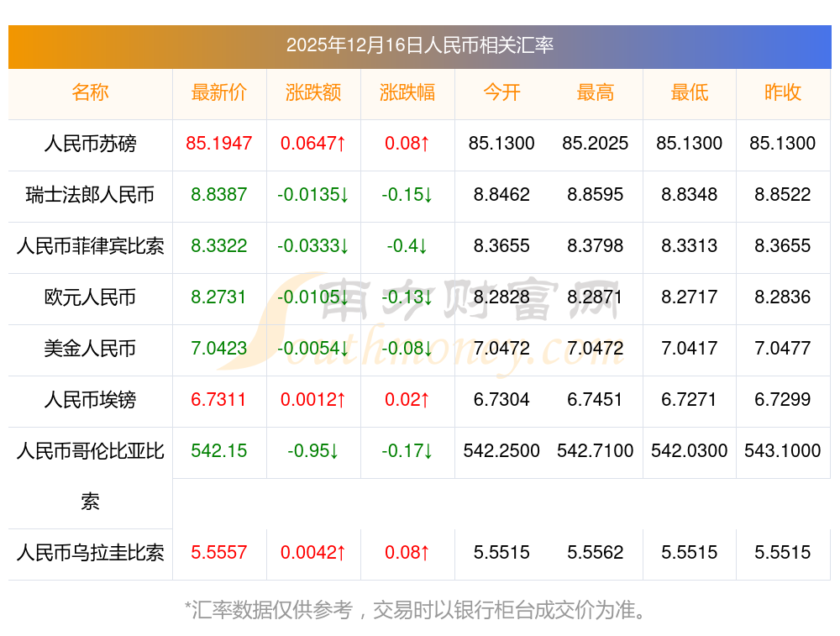840x636 pixels.
Task: Click the previous close 8.2836
Action: pos(783,297)
